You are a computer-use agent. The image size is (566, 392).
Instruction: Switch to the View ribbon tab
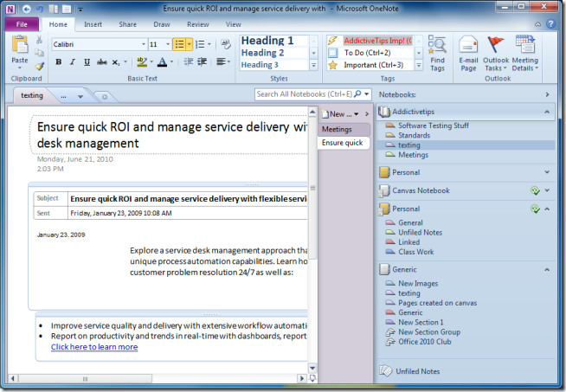pos(233,24)
